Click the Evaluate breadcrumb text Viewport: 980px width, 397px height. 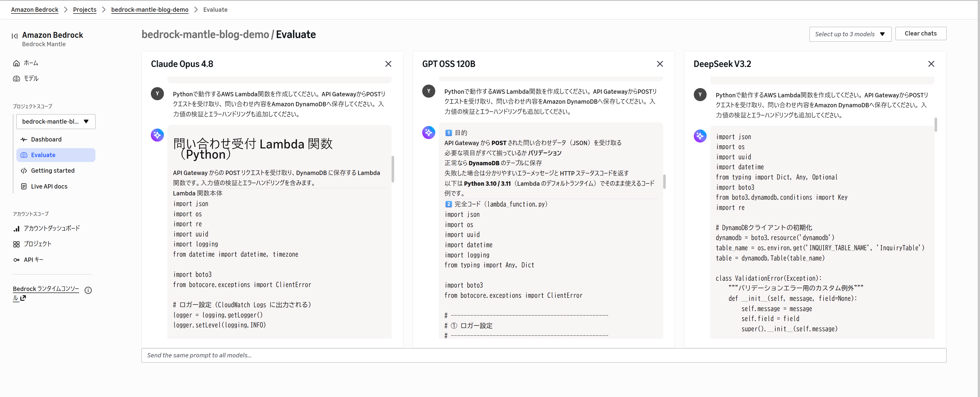click(215, 9)
